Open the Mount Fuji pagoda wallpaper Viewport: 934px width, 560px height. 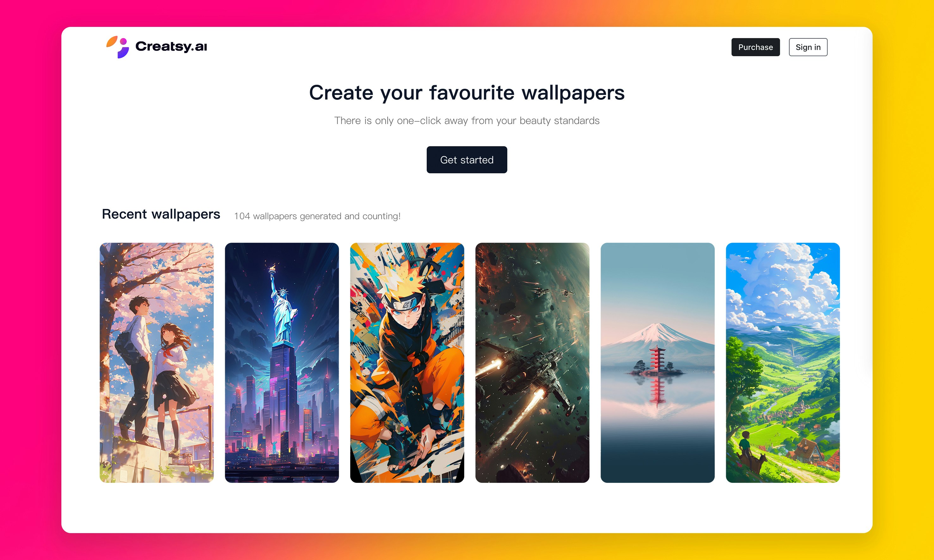[658, 363]
